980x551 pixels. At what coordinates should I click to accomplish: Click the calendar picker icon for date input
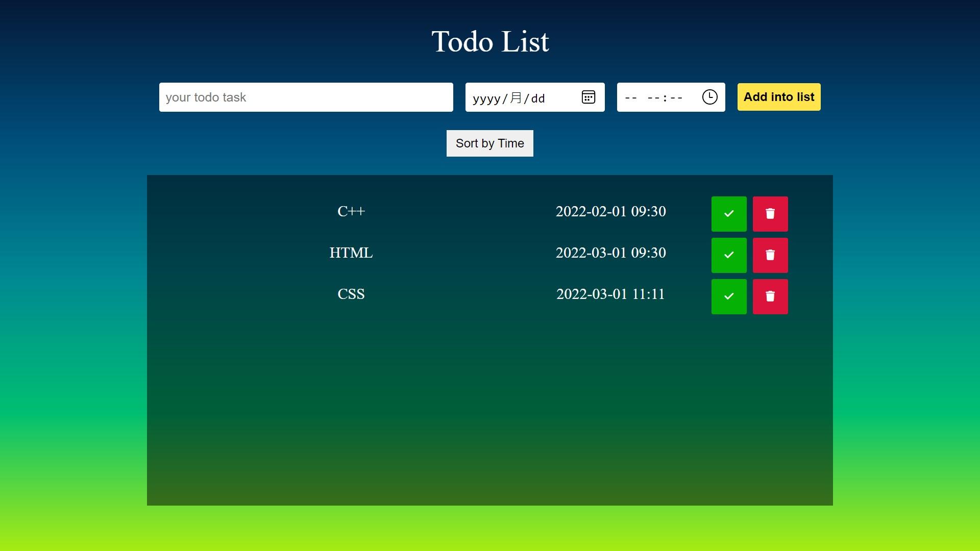point(587,97)
